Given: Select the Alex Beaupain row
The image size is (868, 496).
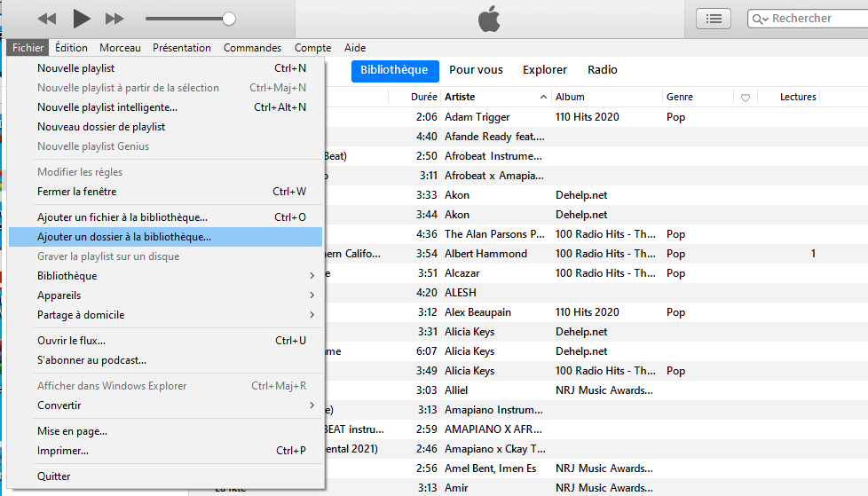Looking at the screenshot, I should tap(596, 312).
